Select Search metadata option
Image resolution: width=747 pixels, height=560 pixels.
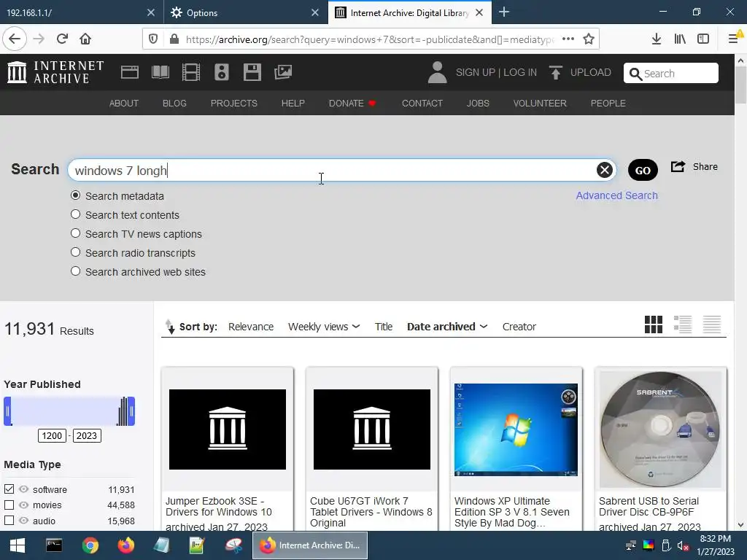click(x=75, y=195)
